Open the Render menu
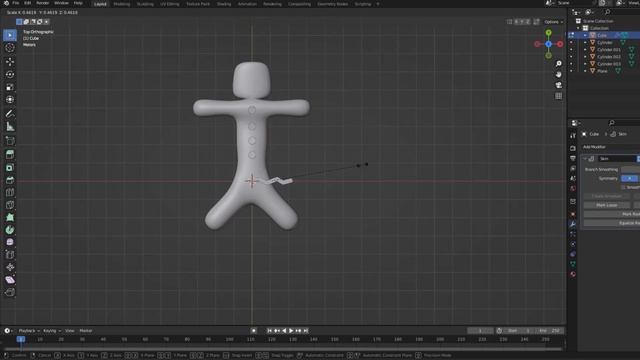This screenshot has width=640, height=360. pyautogui.click(x=42, y=3)
